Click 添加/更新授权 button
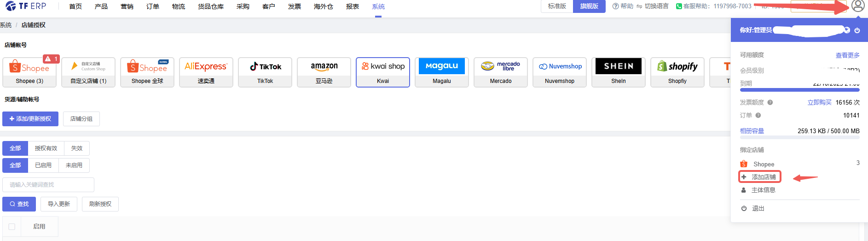The width and height of the screenshot is (868, 241). click(x=30, y=119)
